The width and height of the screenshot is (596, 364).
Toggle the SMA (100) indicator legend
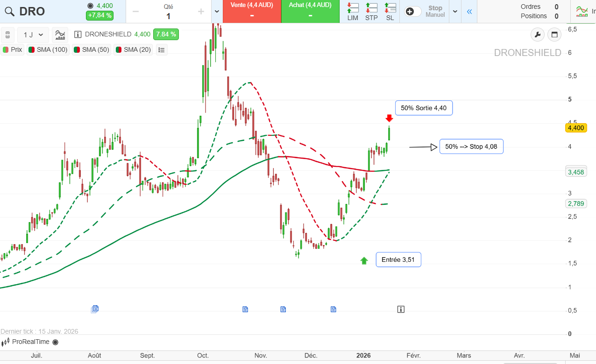click(x=48, y=49)
